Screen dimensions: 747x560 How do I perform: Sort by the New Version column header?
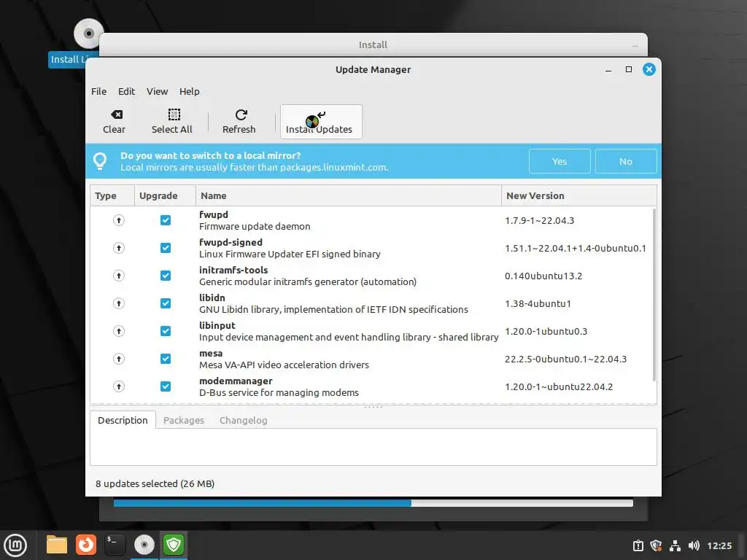[x=578, y=195]
